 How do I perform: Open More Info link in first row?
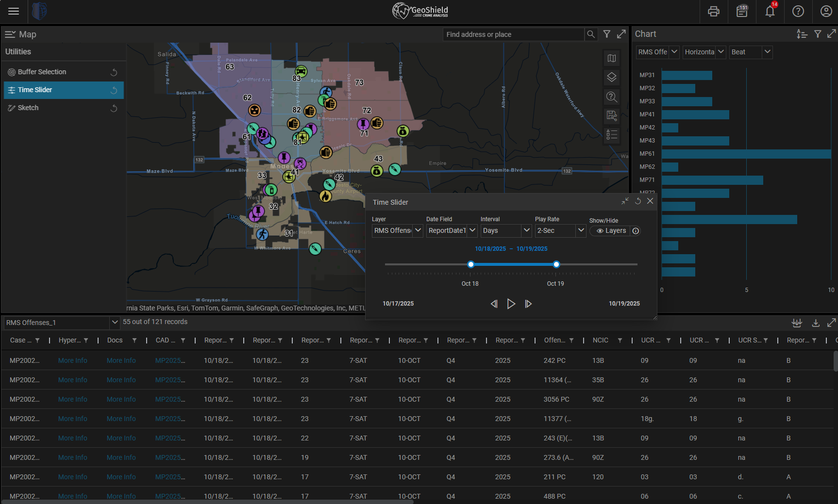tap(73, 360)
